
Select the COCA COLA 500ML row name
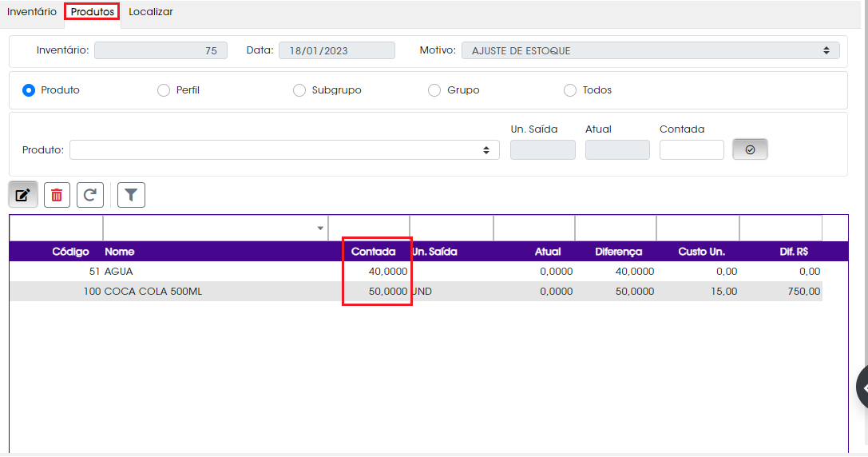click(x=153, y=292)
